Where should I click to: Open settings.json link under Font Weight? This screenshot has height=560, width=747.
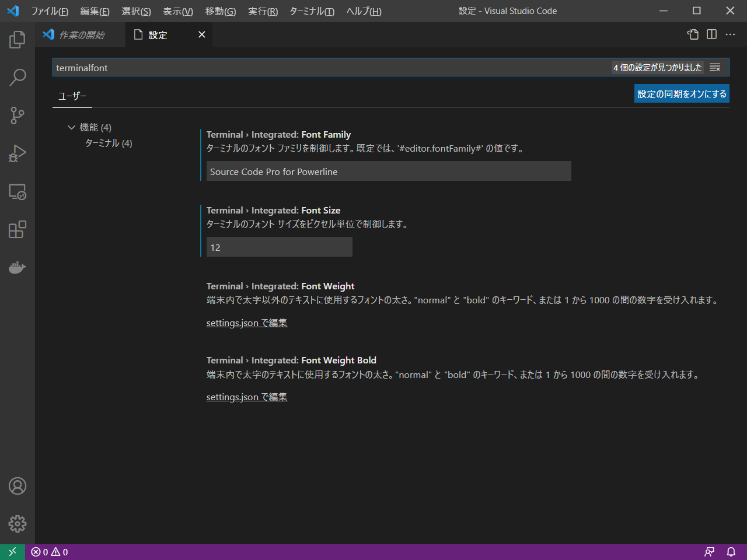[247, 323]
